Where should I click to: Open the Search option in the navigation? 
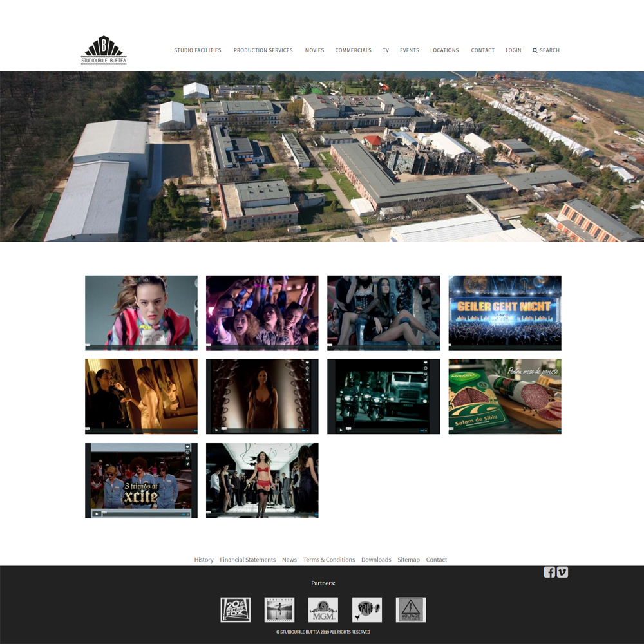(x=546, y=50)
